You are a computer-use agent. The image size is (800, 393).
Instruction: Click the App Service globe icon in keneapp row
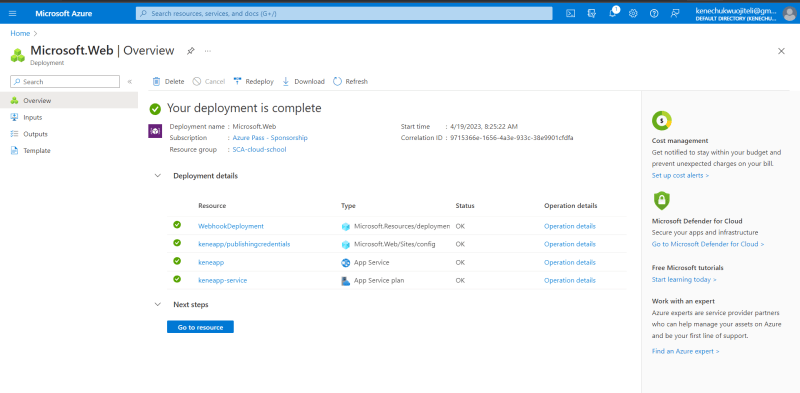(x=346, y=263)
